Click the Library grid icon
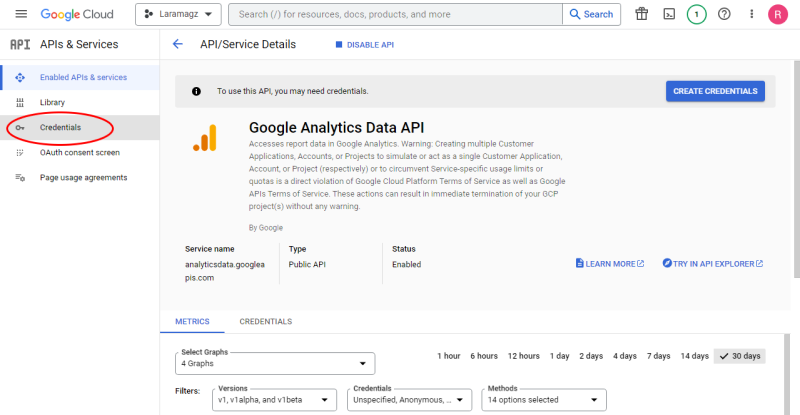This screenshot has width=800, height=415. pos(20,103)
